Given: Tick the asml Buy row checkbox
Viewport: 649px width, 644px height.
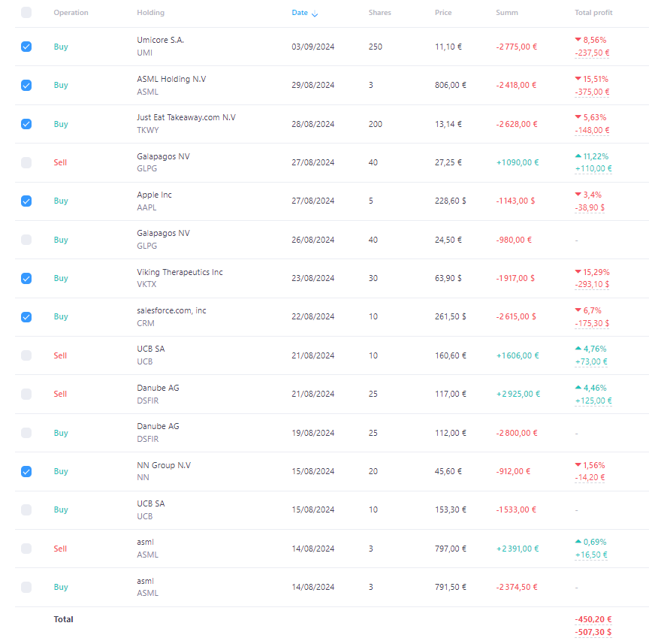Looking at the screenshot, I should (26, 587).
